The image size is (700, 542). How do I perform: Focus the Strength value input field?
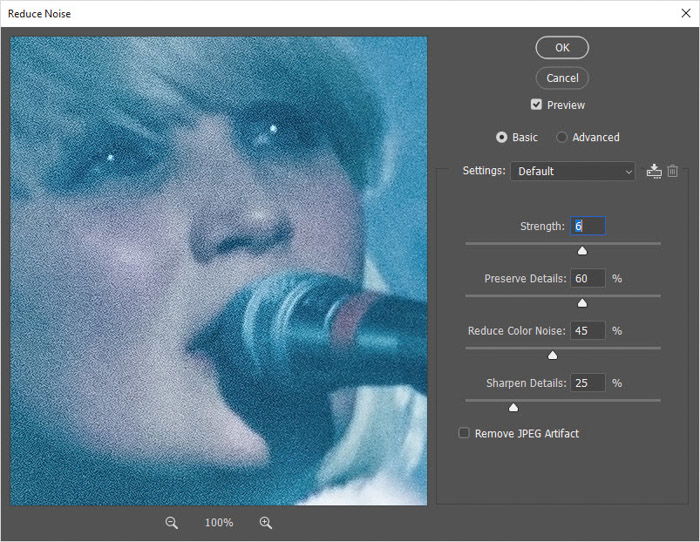(x=587, y=226)
